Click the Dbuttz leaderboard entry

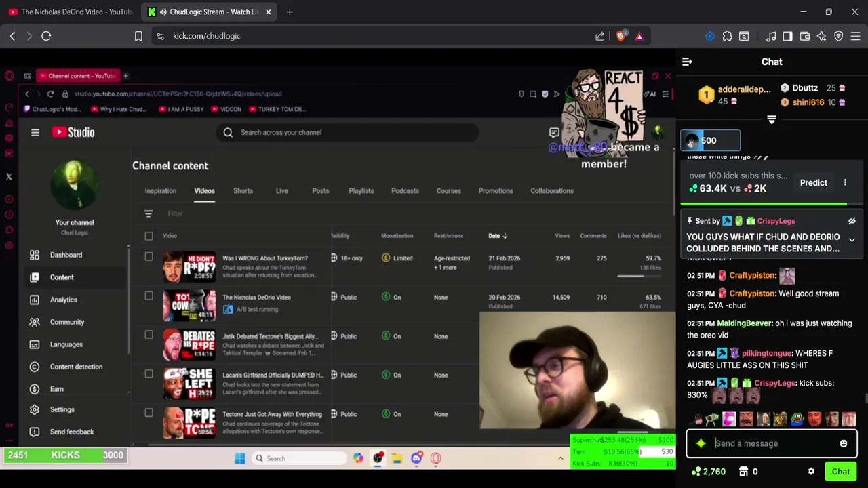coord(812,88)
